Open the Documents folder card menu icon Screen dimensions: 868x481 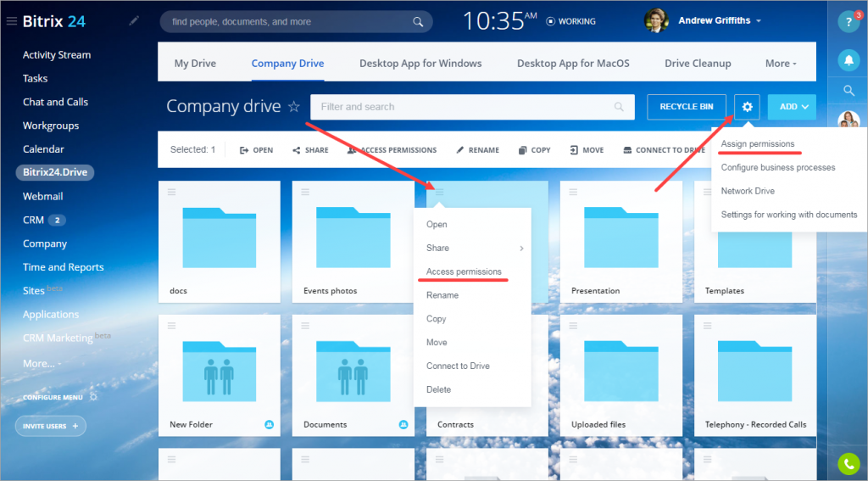(305, 326)
